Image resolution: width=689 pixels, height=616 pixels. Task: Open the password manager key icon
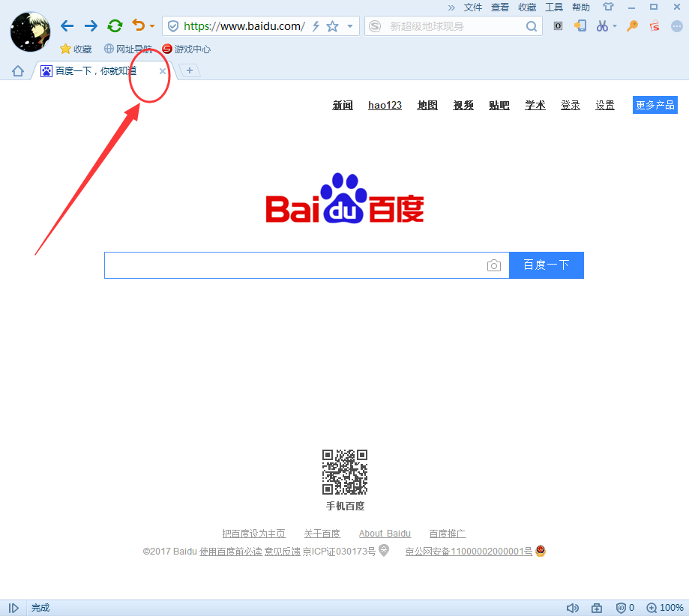(x=632, y=25)
